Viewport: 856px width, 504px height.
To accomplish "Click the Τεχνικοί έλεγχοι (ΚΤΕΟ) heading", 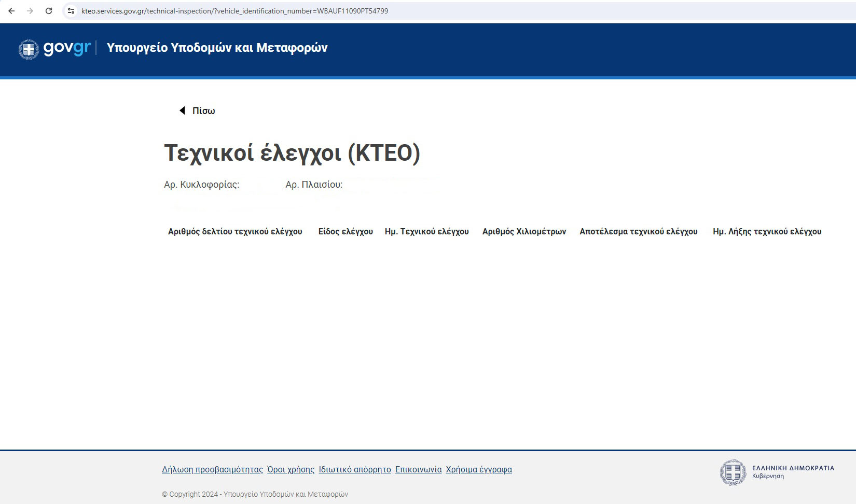I will pos(292,153).
